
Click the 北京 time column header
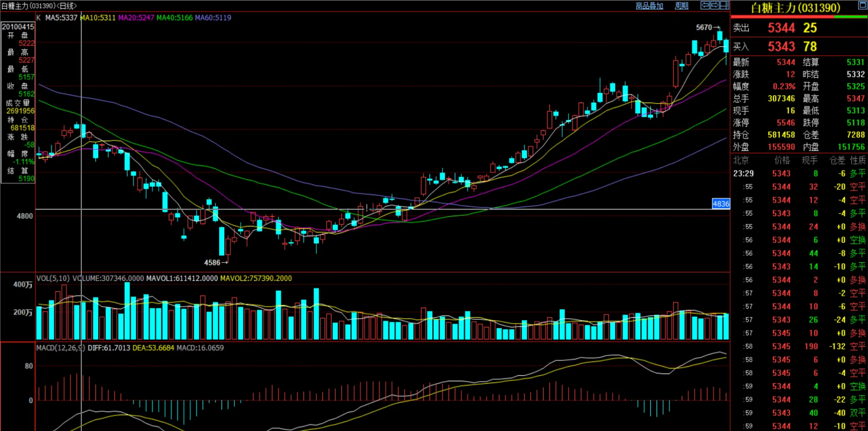[x=741, y=161]
